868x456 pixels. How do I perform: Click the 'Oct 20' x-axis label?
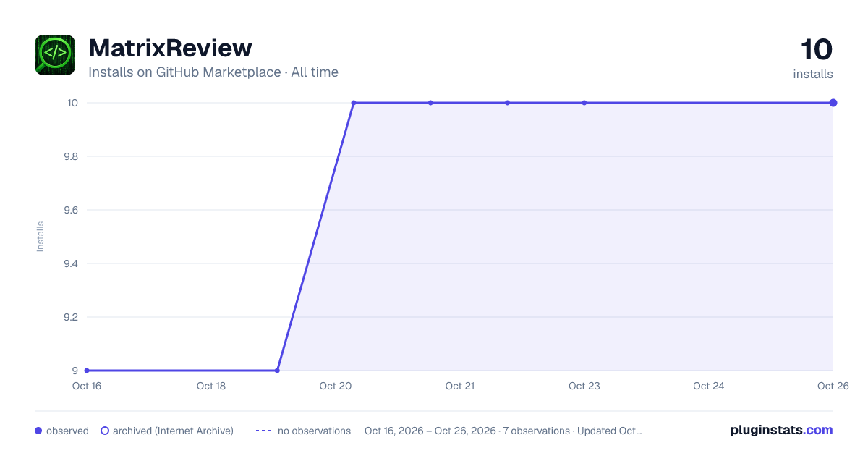[x=336, y=386]
